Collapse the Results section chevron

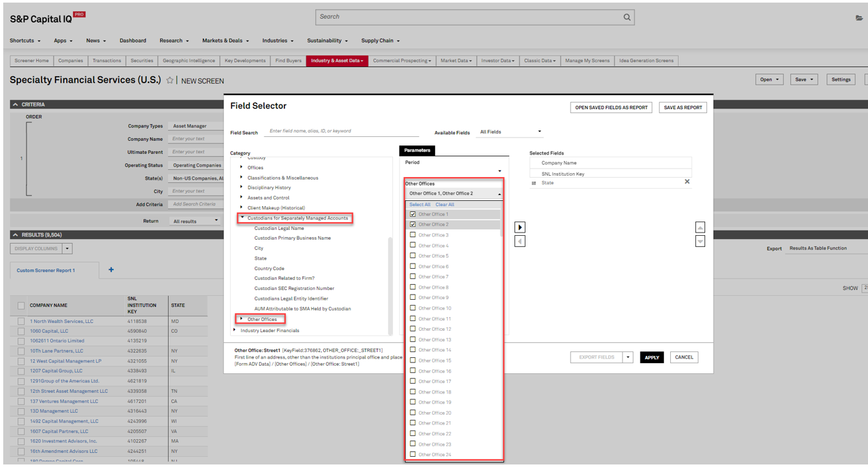[16, 234]
